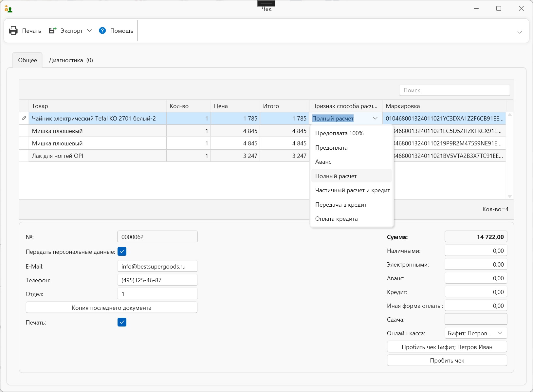533x392 pixels.
Task: Select Аванс option in dropdown list
Action: (352, 162)
